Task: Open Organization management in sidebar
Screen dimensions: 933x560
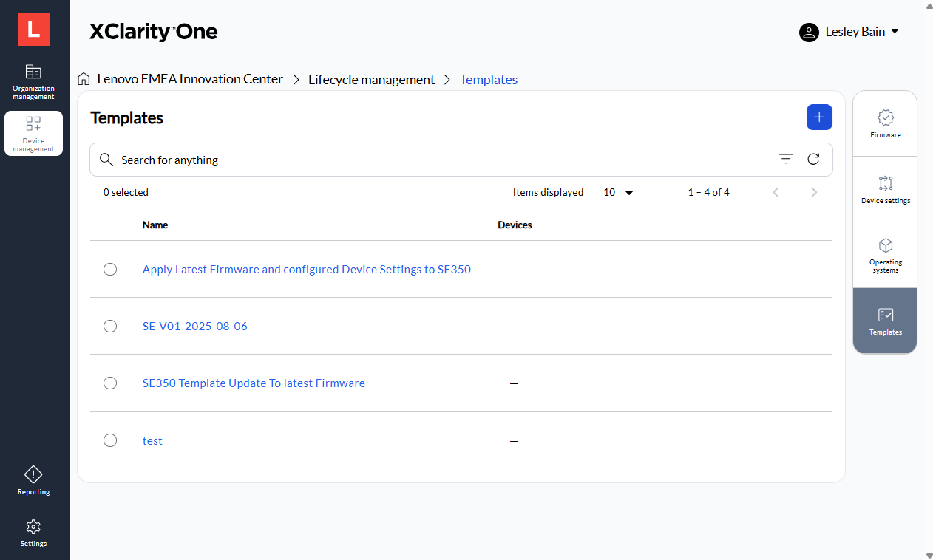Action: point(33,80)
